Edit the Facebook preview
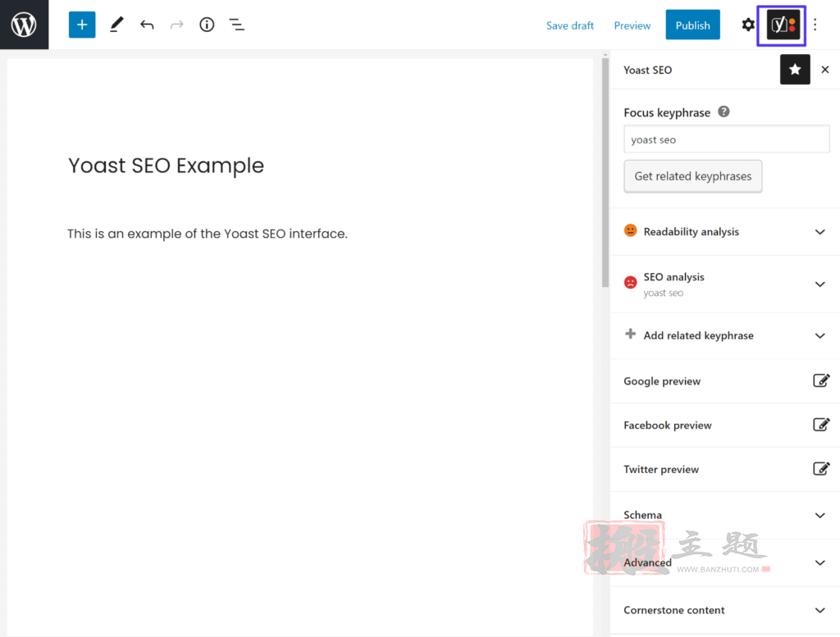This screenshot has height=637, width=840. [821, 425]
